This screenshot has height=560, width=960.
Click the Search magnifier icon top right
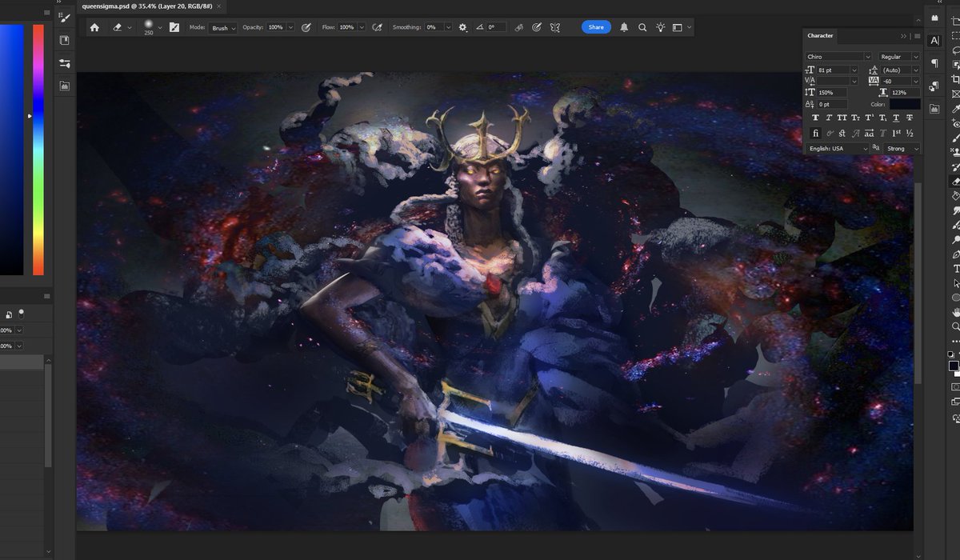pos(642,26)
